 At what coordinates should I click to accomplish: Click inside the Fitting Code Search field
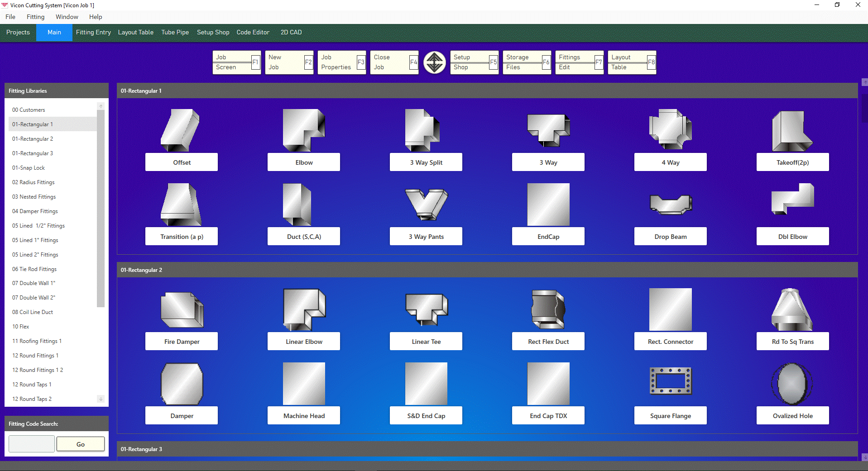click(31, 444)
